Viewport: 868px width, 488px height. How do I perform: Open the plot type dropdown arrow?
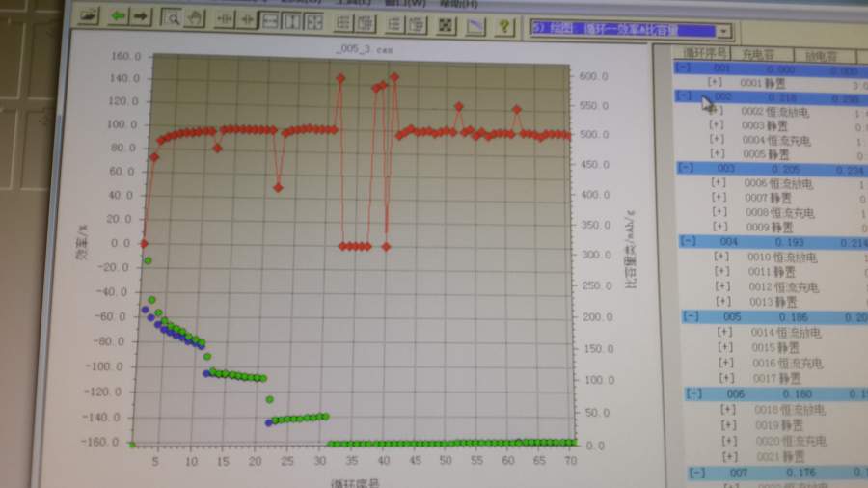(x=723, y=31)
